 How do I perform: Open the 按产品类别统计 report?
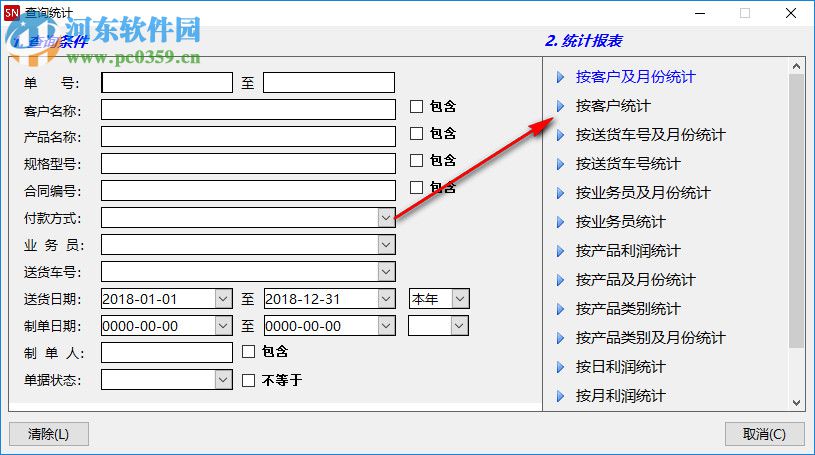click(628, 309)
